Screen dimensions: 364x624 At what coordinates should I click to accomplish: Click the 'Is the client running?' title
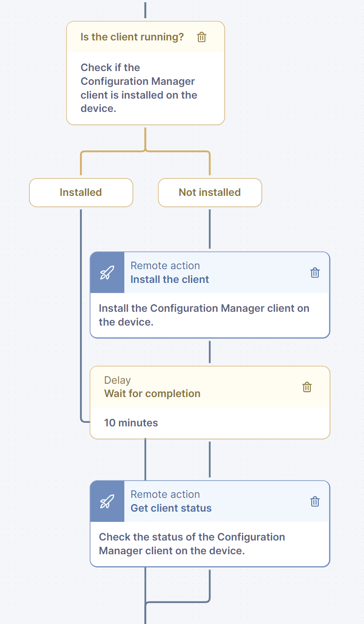[x=132, y=37]
